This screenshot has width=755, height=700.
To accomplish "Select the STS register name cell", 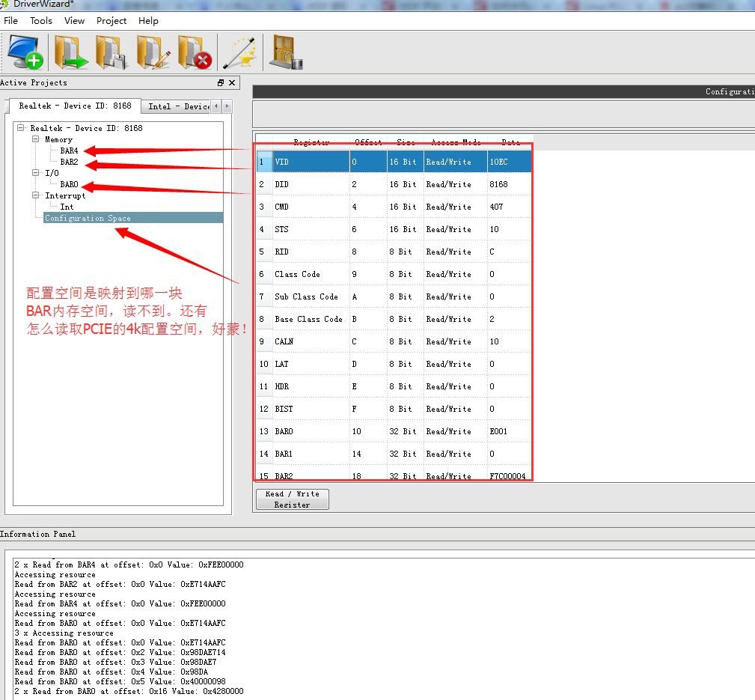I will click(x=311, y=229).
